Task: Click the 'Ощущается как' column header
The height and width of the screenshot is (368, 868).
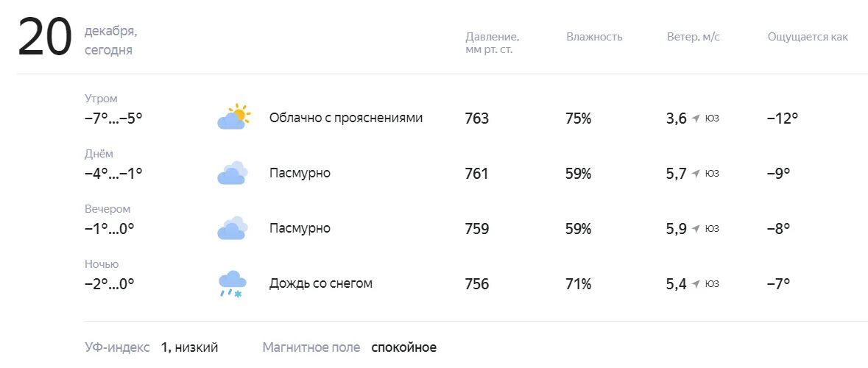Action: (808, 37)
